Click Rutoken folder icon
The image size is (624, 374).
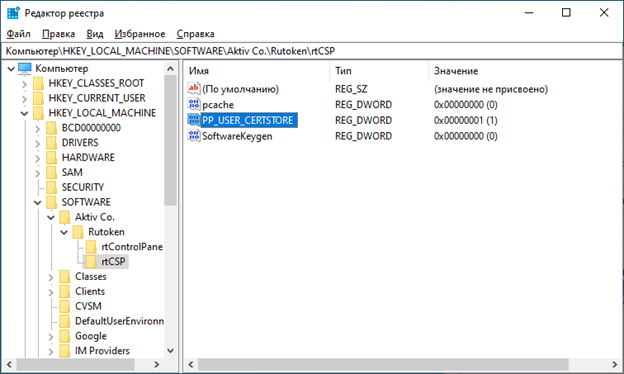[x=78, y=232]
